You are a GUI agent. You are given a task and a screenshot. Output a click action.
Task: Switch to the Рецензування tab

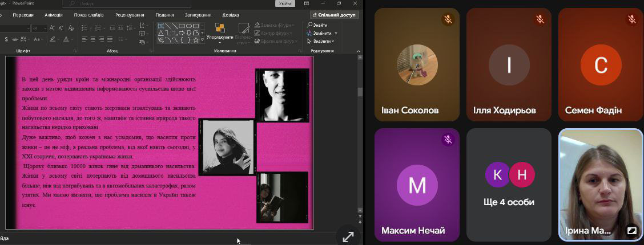click(x=129, y=15)
